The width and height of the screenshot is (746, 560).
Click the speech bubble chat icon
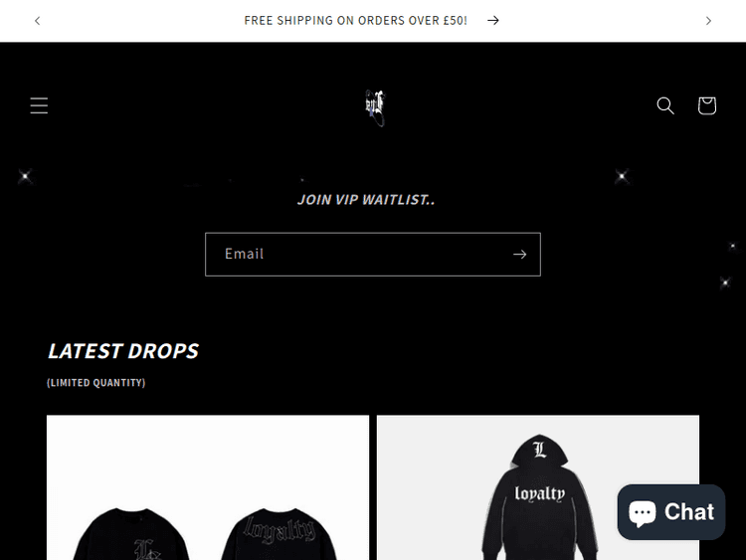coord(643,513)
